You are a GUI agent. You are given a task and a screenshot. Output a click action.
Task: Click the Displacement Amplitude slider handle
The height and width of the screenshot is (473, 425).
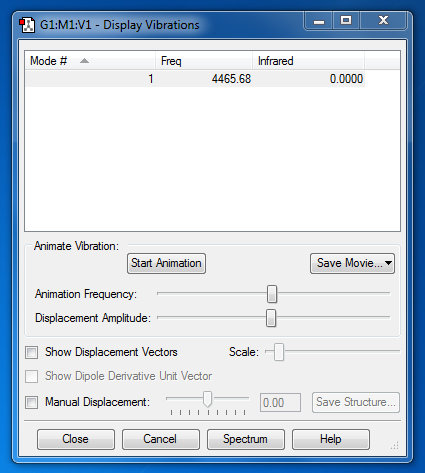(271, 318)
